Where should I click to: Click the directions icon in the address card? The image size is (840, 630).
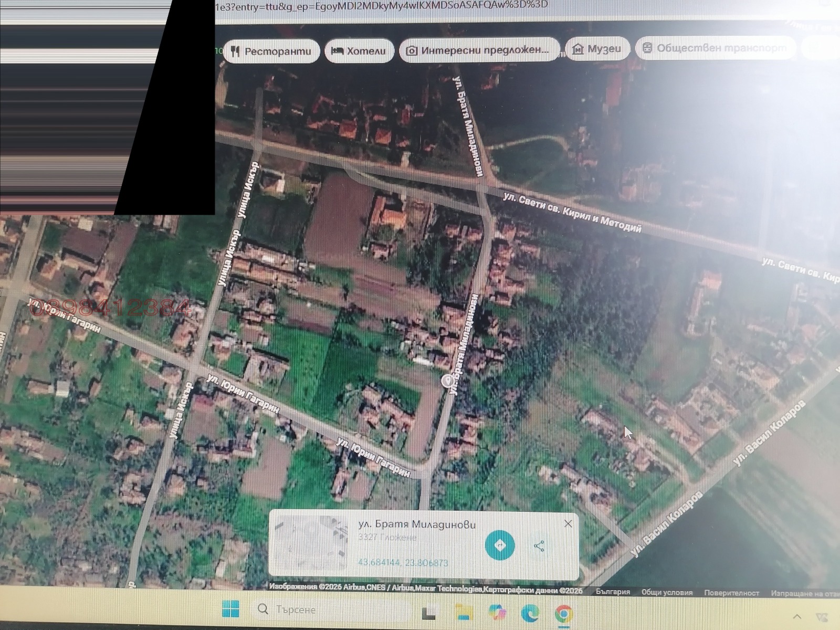click(x=500, y=545)
